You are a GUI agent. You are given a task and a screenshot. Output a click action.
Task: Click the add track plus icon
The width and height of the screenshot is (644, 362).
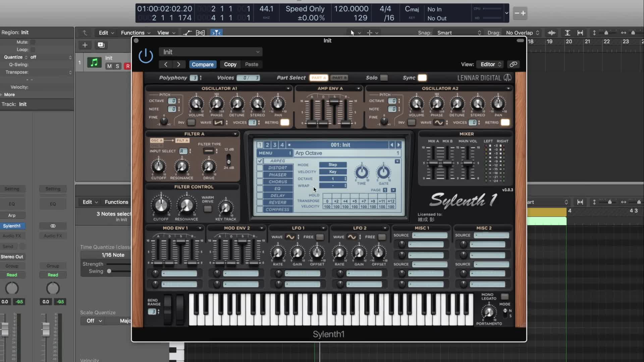click(85, 45)
